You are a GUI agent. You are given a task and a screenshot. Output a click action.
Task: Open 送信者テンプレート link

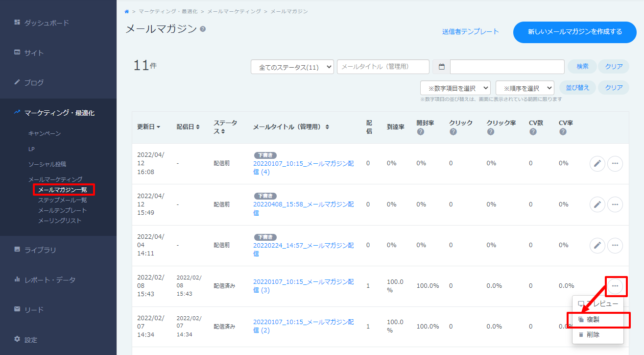(471, 32)
